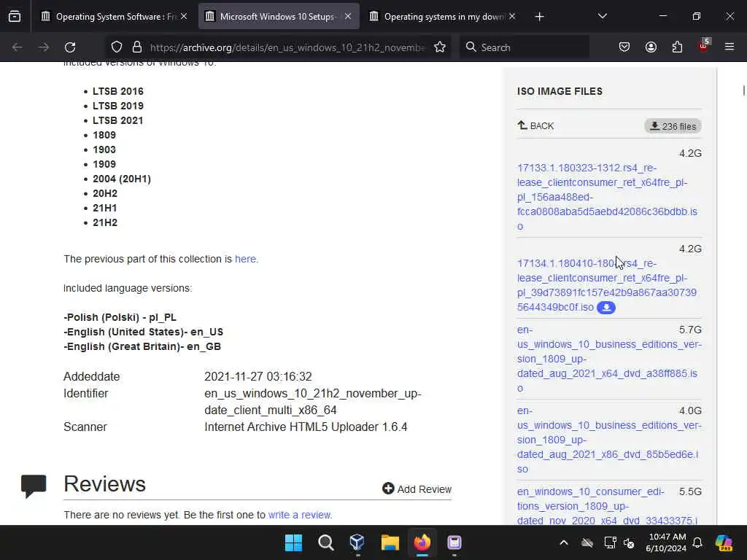Screen dimensions: 747x560
Task: Open the Firefox account icon
Action: (x=651, y=47)
